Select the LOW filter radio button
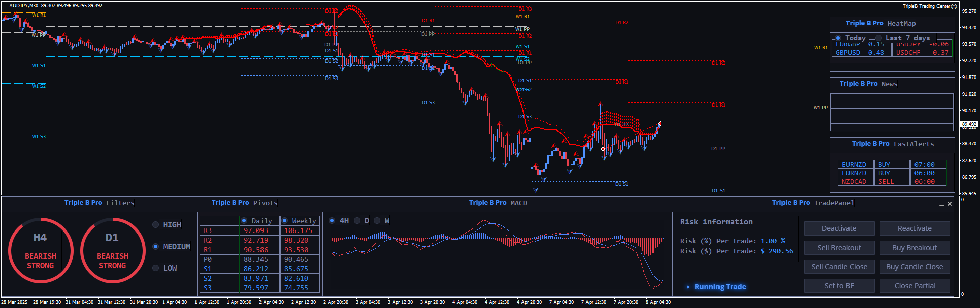This screenshot has height=308, width=980. [x=156, y=268]
